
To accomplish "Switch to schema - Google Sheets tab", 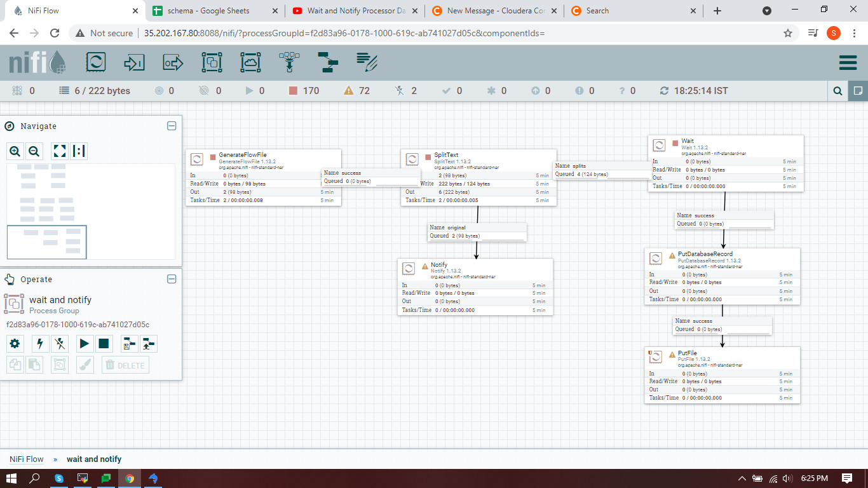I will coord(208,11).
